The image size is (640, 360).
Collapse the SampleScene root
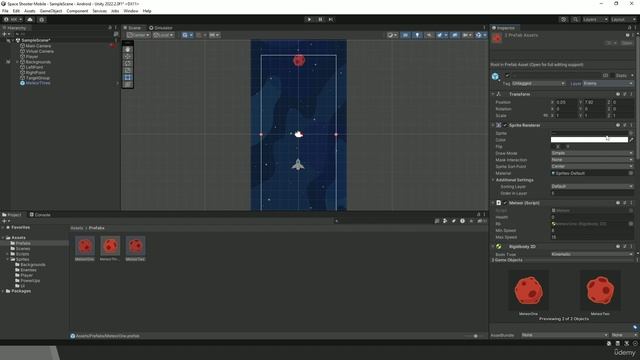[13, 40]
